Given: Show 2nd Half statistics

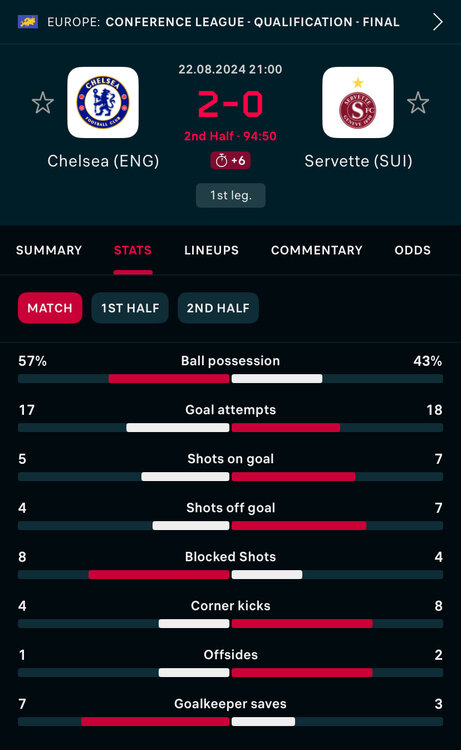Looking at the screenshot, I should coord(218,308).
